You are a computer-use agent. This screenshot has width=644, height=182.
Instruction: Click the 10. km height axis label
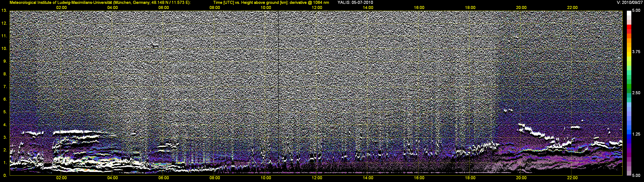click(x=4, y=48)
